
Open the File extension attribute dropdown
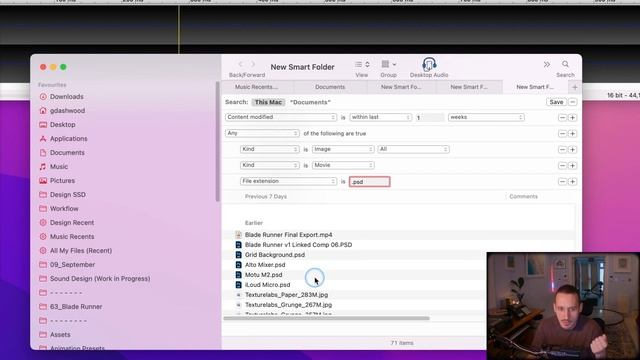click(x=288, y=181)
